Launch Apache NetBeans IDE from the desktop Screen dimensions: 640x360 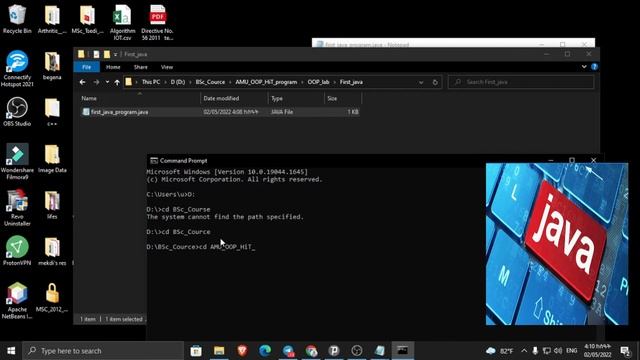17,300
